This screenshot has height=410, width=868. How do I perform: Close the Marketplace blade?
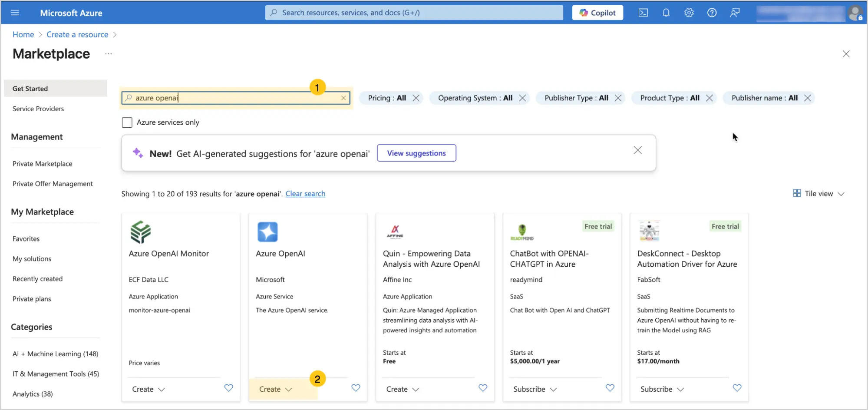(846, 54)
